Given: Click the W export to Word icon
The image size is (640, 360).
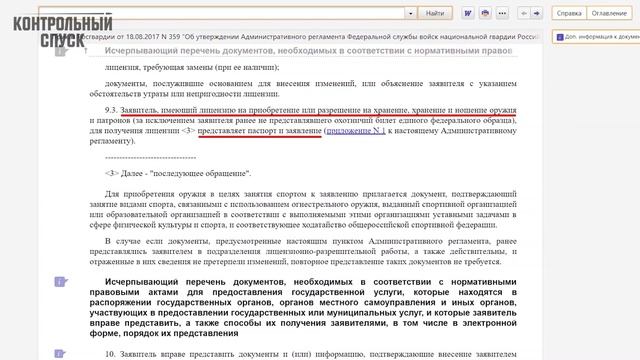Looking at the screenshot, I should (468, 13).
